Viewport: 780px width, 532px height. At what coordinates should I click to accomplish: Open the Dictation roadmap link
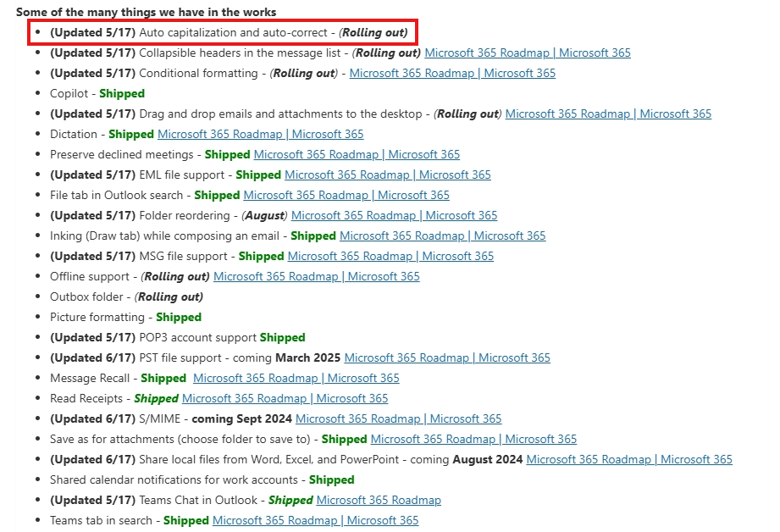coord(260,134)
